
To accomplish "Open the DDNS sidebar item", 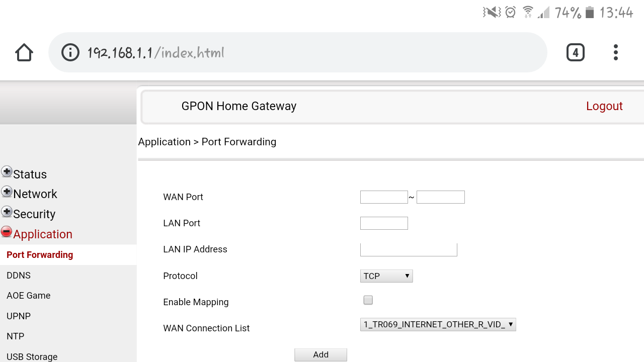I will point(19,276).
